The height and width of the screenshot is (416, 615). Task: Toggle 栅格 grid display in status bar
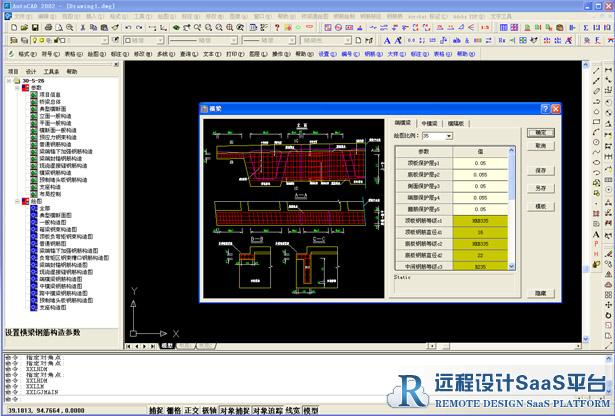click(174, 410)
